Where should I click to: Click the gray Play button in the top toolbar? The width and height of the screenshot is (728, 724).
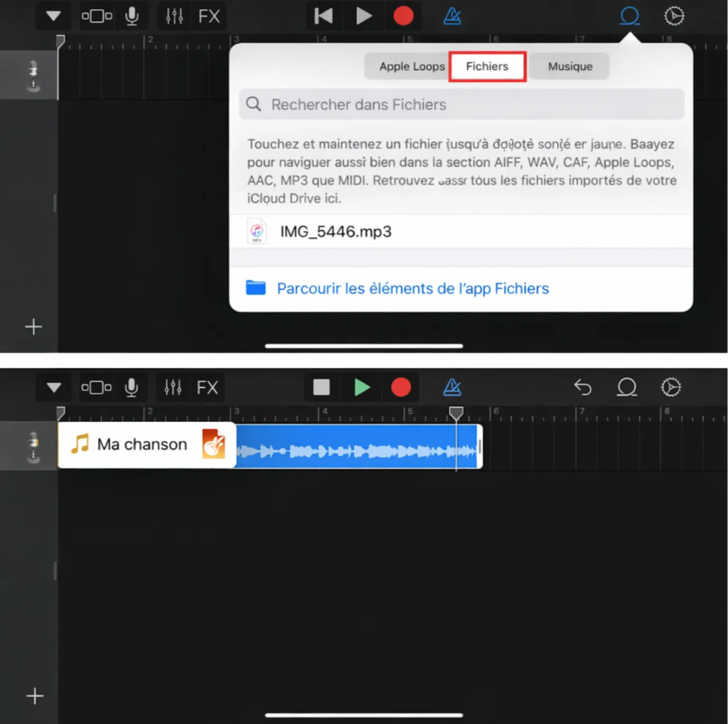[x=364, y=16]
